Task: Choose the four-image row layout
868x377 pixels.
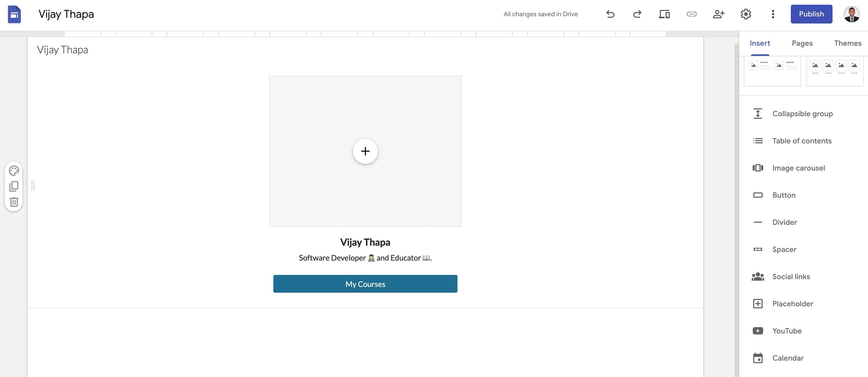Action: tap(835, 71)
